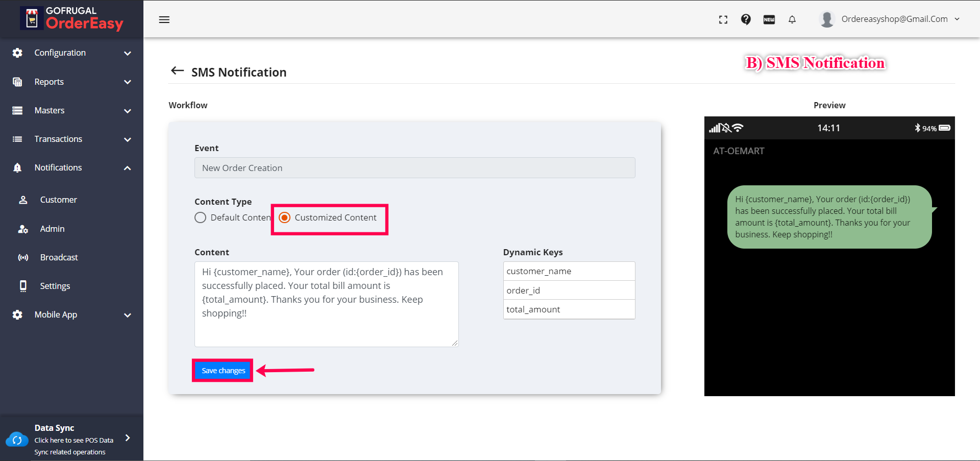The image size is (980, 461).
Task: Click the Data Sync cloud icon
Action: [x=17, y=440]
